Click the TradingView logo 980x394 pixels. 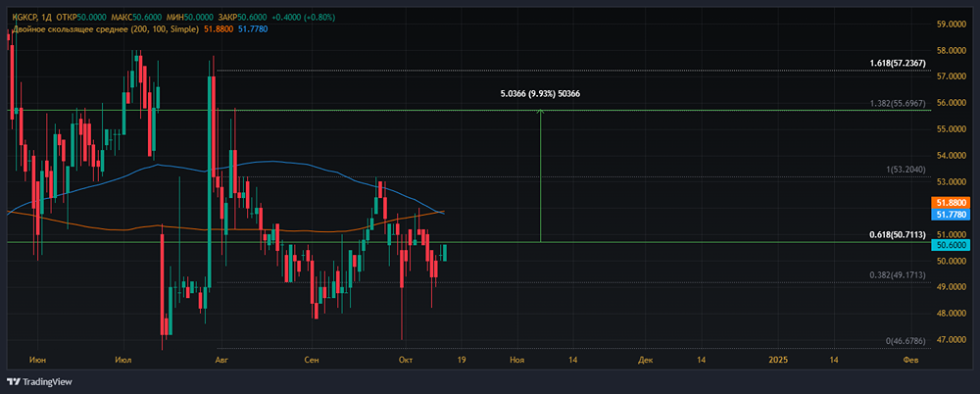coord(39,381)
